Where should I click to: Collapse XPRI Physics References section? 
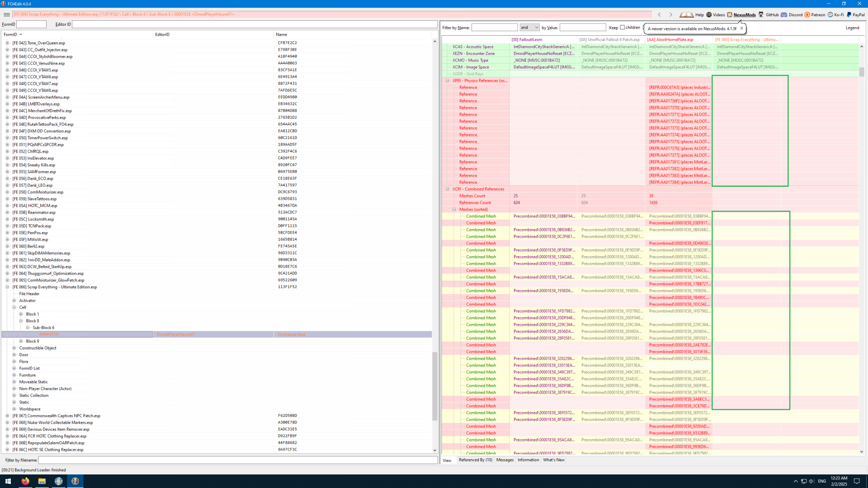(448, 81)
